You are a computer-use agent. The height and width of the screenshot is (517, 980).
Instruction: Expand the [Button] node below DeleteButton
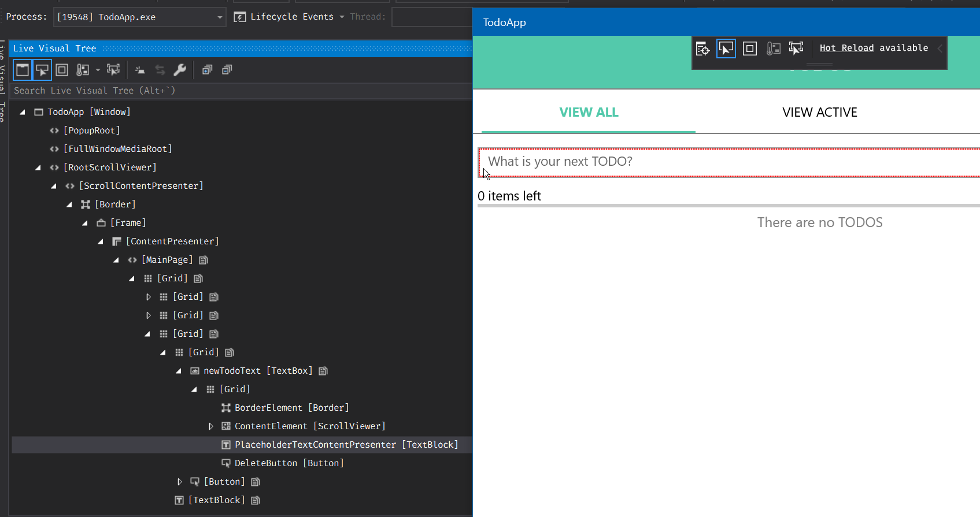(x=179, y=482)
